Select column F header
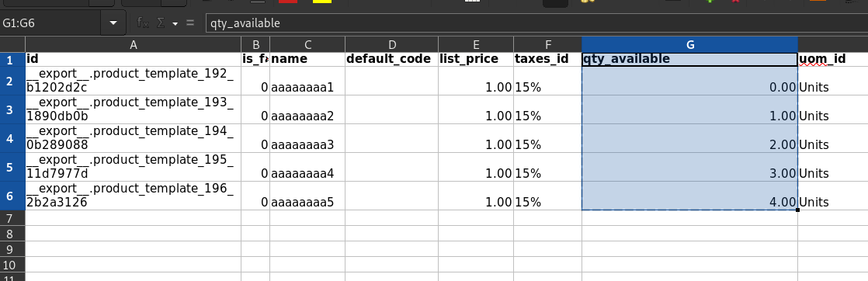 (547, 45)
